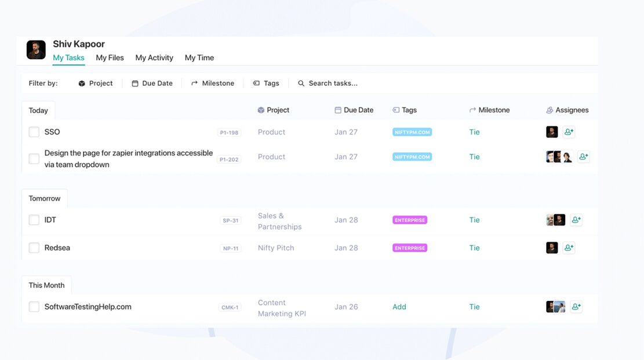Click the Due Date column calendar icon
The width and height of the screenshot is (644, 360).
coord(337,110)
